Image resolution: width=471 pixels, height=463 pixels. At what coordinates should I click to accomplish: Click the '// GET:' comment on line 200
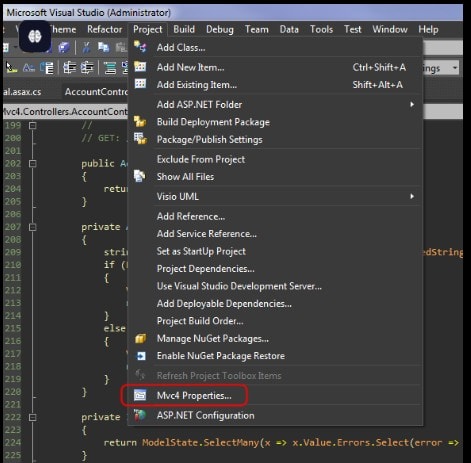pyautogui.click(x=100, y=138)
